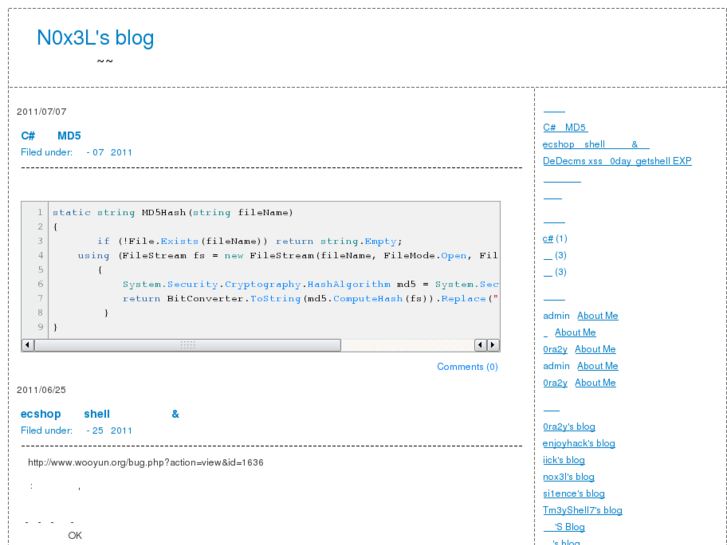Open the first About Me comment link
This screenshot has width=727, height=545.
(x=598, y=316)
